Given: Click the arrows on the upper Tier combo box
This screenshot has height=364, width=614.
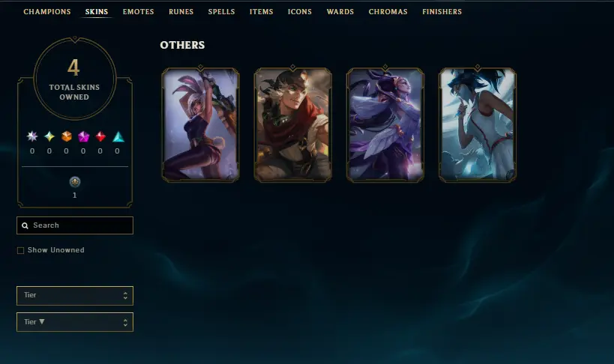Looking at the screenshot, I should 125,296.
